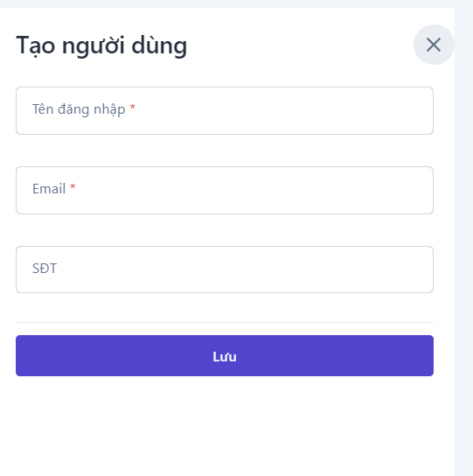Click the divider line above Lưu
This screenshot has height=476, width=473.
(x=225, y=322)
